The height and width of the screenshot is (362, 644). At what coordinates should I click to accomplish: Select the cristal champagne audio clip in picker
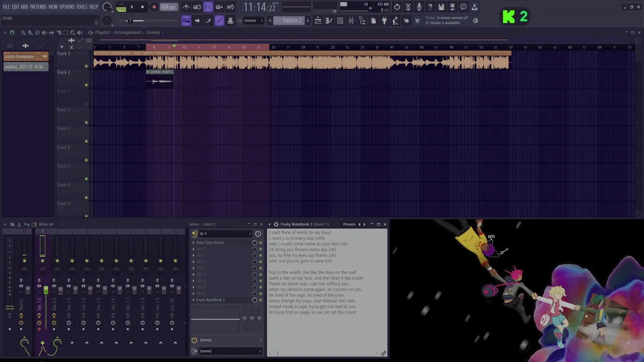[x=26, y=56]
